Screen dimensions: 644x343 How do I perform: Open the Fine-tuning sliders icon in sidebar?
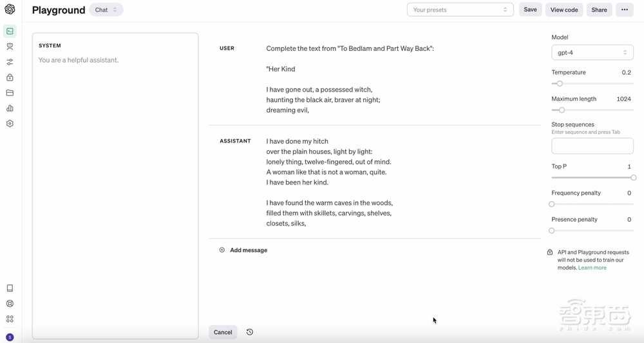point(10,62)
